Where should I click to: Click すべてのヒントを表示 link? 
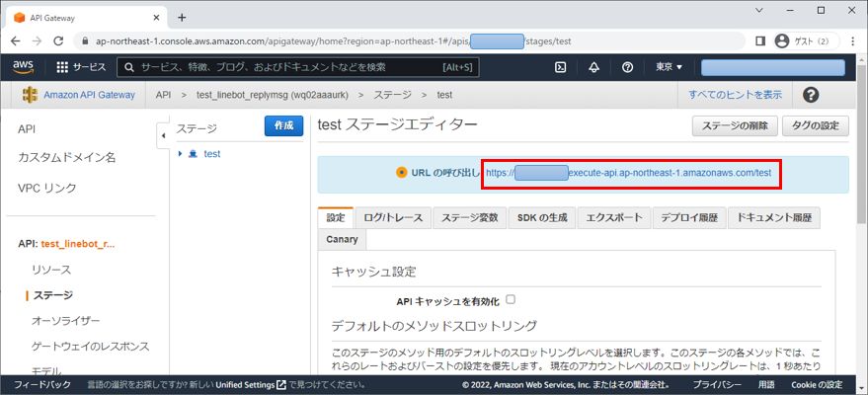click(735, 95)
